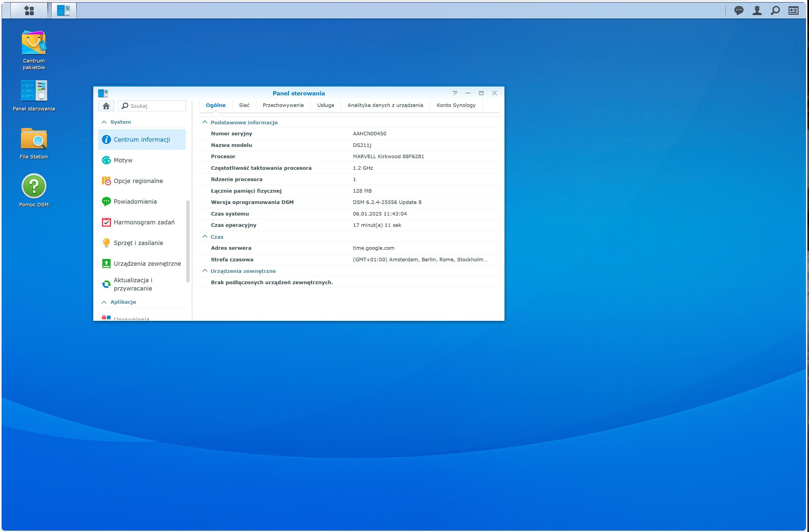The width and height of the screenshot is (809, 532).
Task: Open Panel sterowania desktop icon
Action: point(34,95)
